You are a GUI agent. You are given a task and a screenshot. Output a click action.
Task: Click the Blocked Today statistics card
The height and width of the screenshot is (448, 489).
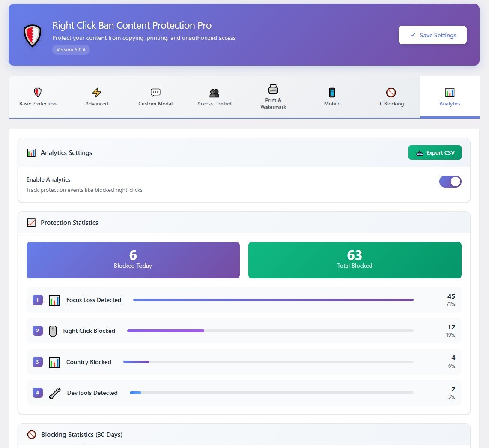point(133,260)
